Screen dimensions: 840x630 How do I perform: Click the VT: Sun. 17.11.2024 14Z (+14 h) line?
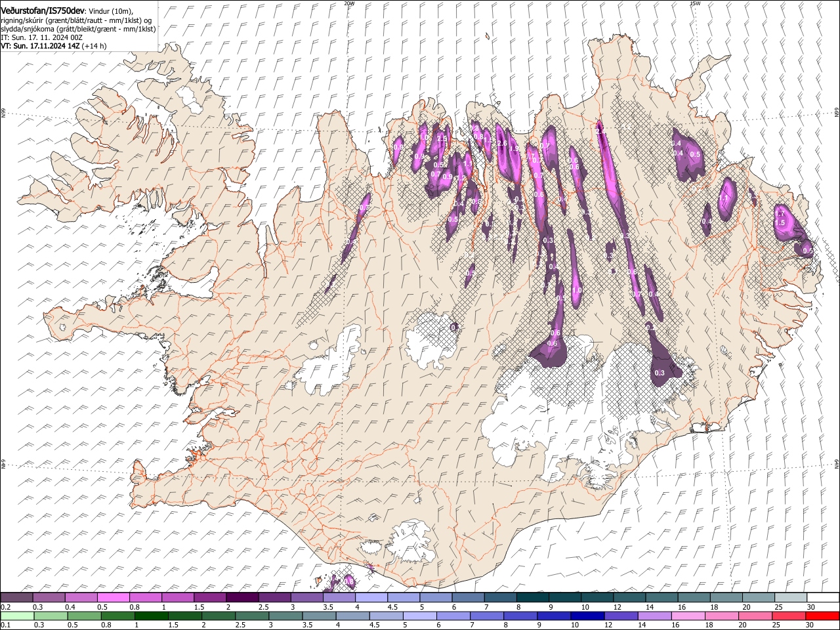(x=54, y=46)
